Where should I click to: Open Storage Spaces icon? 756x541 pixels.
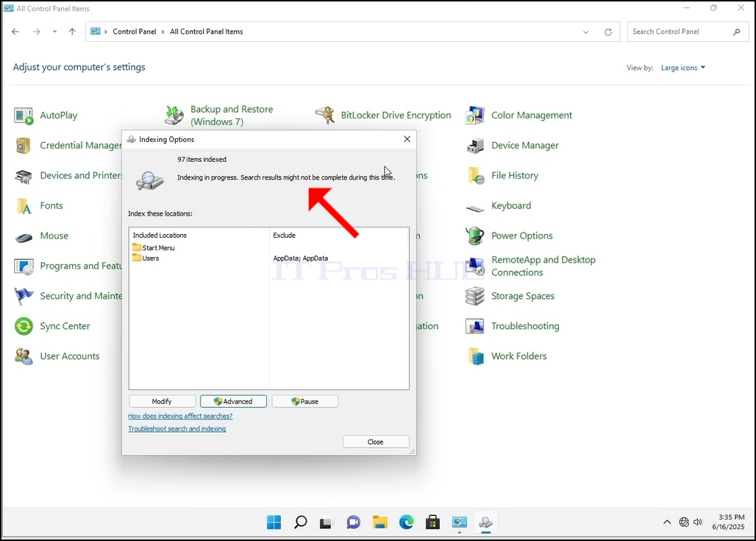coord(475,297)
